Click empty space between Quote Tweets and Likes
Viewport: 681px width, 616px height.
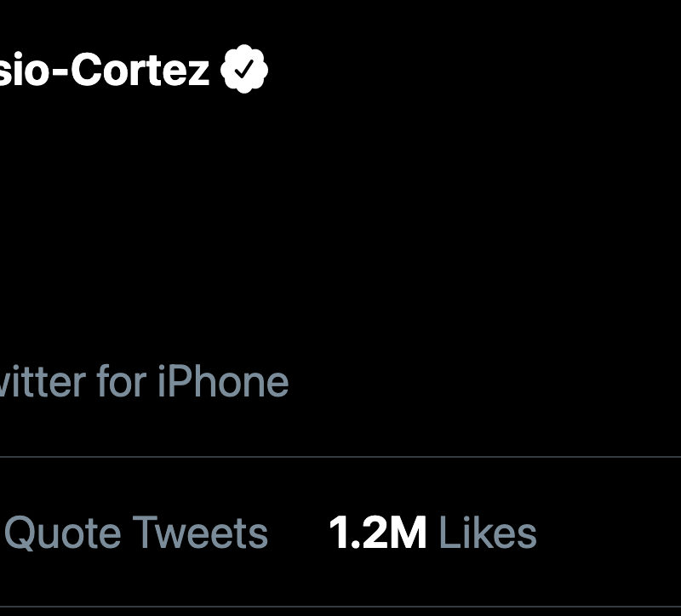click(x=298, y=533)
